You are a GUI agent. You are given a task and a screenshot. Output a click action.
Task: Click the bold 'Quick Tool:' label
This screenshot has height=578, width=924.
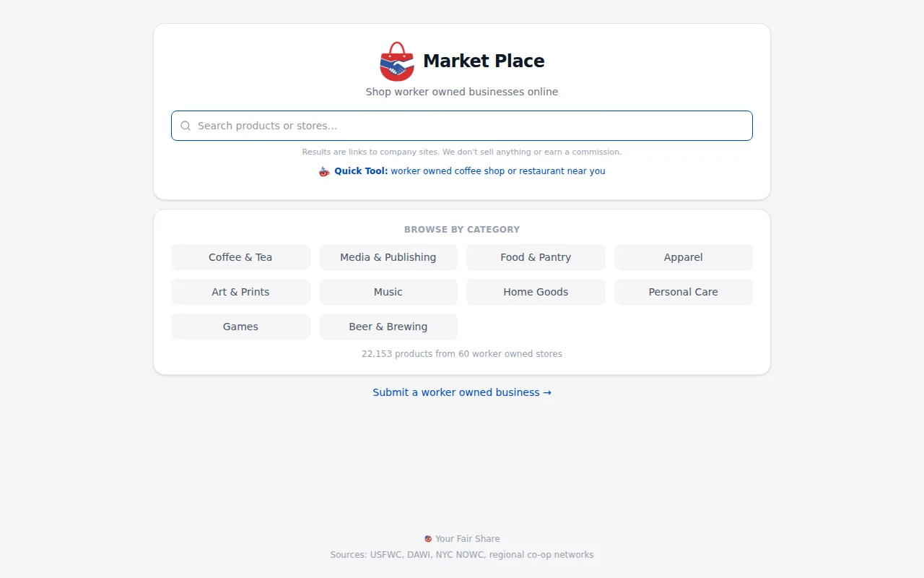pyautogui.click(x=361, y=171)
